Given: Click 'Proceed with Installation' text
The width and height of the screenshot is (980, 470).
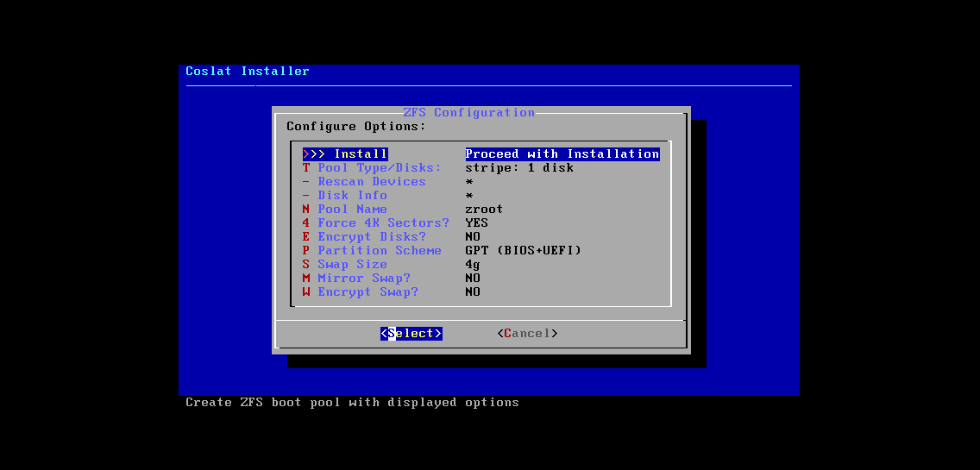Looking at the screenshot, I should pyautogui.click(x=562, y=154).
